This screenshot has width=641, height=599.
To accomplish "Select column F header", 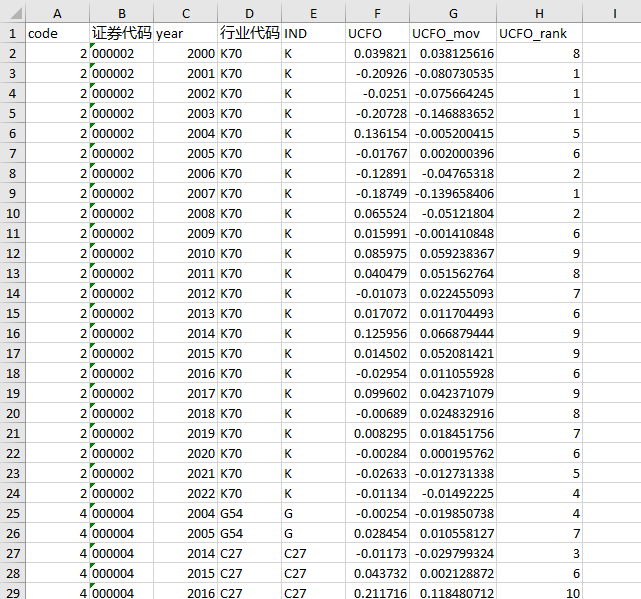I will tap(377, 13).
